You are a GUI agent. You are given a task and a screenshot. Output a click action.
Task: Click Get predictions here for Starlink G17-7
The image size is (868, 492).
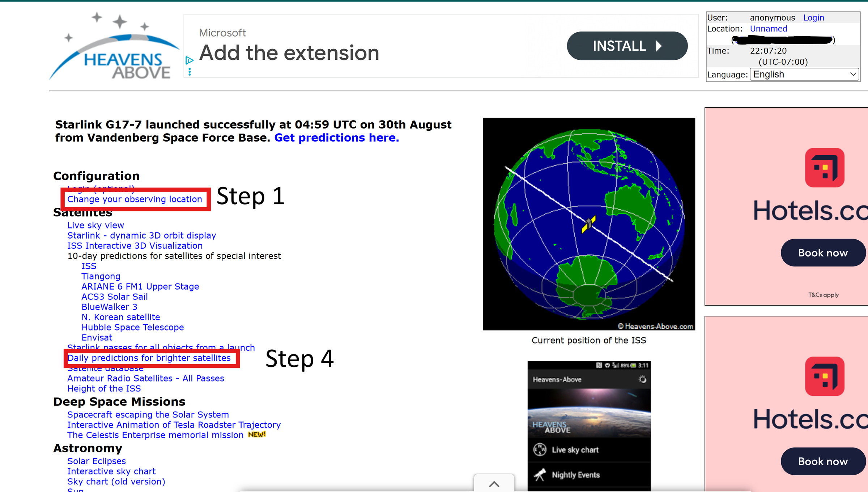click(336, 138)
